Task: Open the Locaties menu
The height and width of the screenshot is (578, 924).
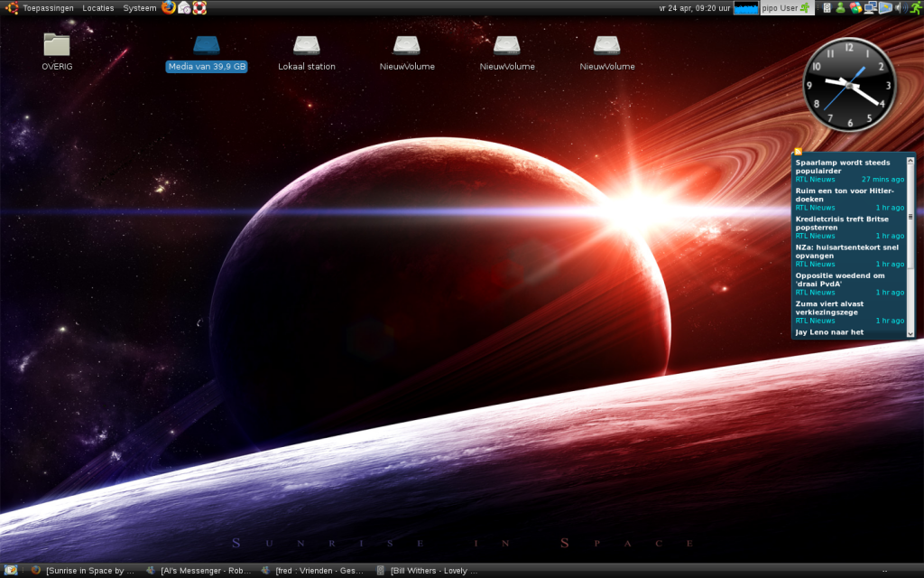Action: click(x=98, y=8)
